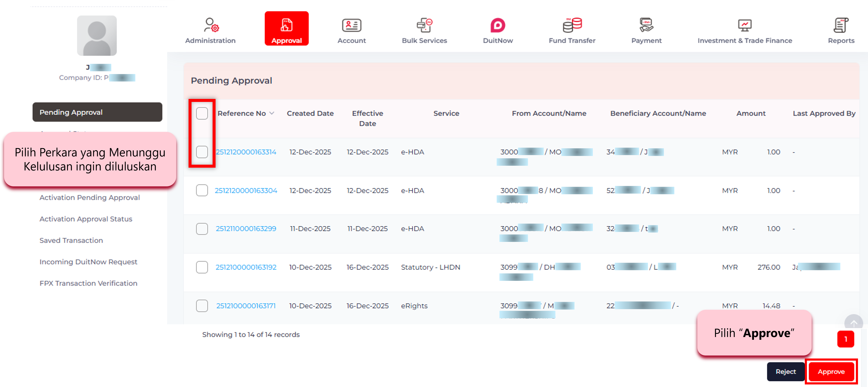
Task: Open the Administration icon
Action: (x=212, y=25)
